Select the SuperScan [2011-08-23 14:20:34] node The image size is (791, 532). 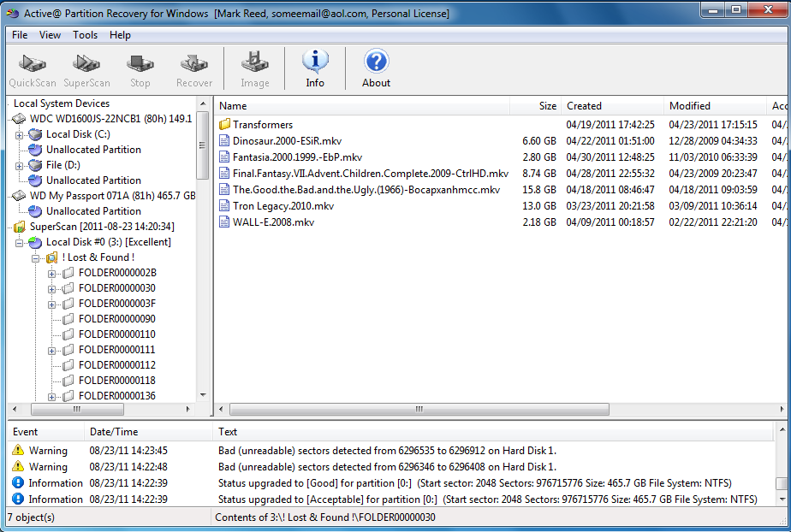click(x=102, y=227)
